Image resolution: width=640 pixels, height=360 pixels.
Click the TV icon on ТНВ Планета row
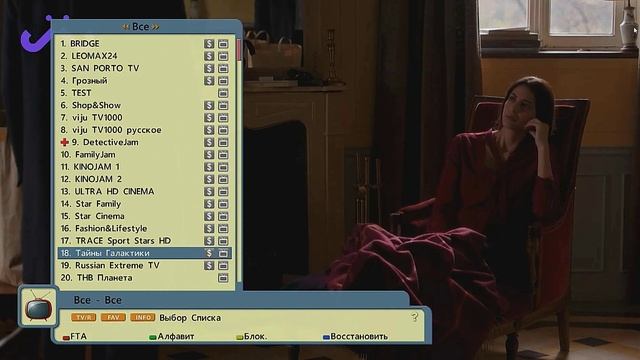pos(223,278)
